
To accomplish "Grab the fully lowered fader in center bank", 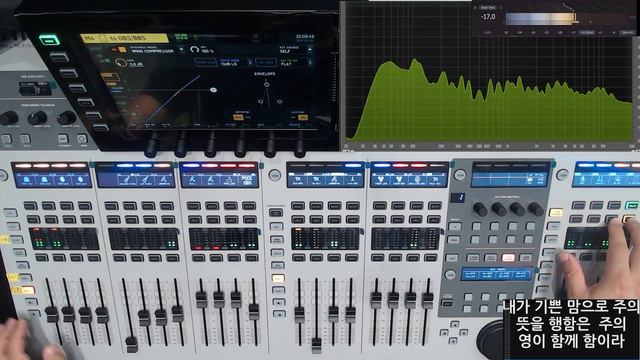I will click(316, 345).
